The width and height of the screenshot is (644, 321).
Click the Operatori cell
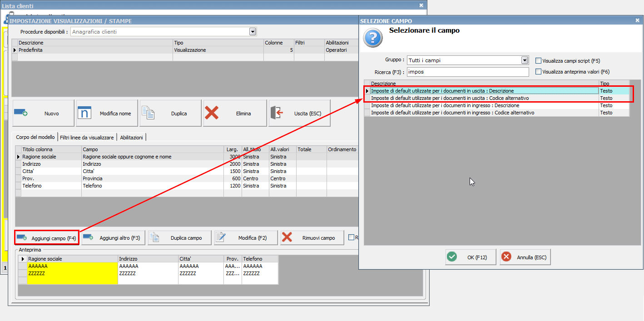tap(342, 50)
